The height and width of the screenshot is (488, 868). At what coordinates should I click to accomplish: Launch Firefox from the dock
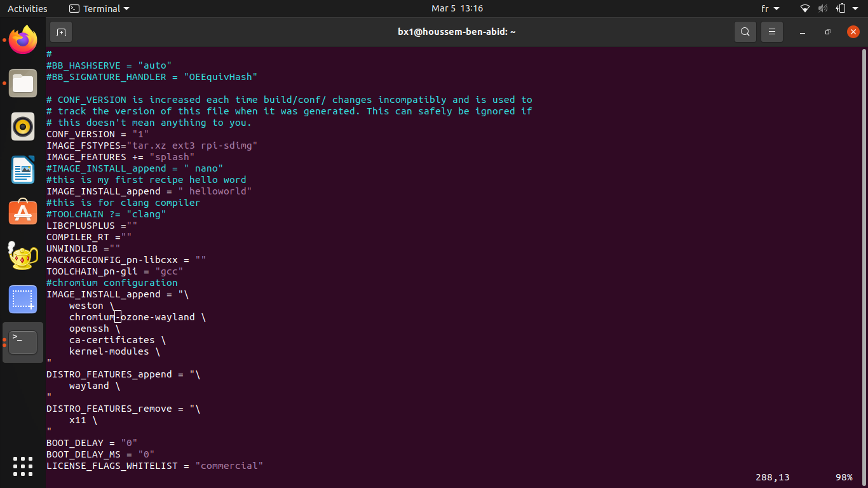(x=22, y=40)
